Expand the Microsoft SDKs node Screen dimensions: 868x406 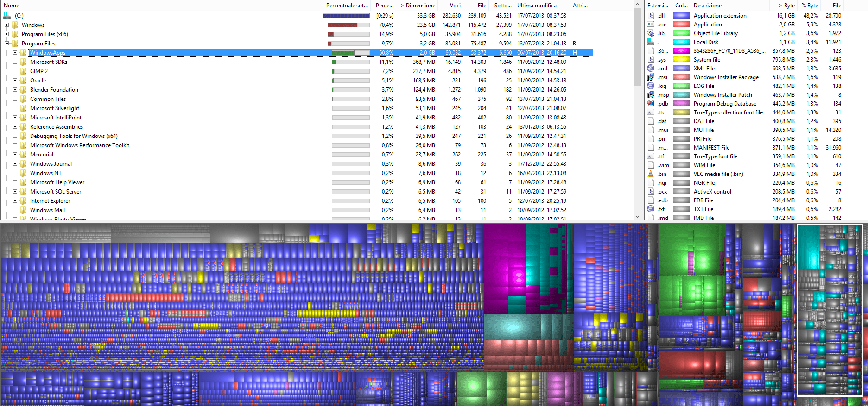(15, 62)
